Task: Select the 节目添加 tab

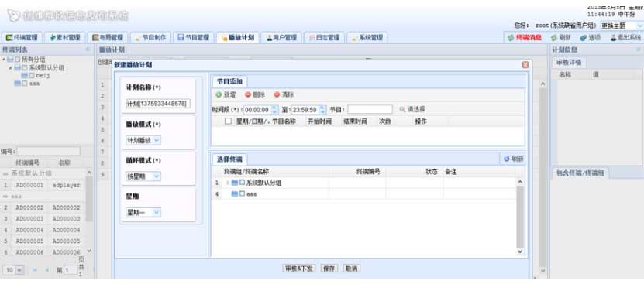Action: pyautogui.click(x=229, y=82)
